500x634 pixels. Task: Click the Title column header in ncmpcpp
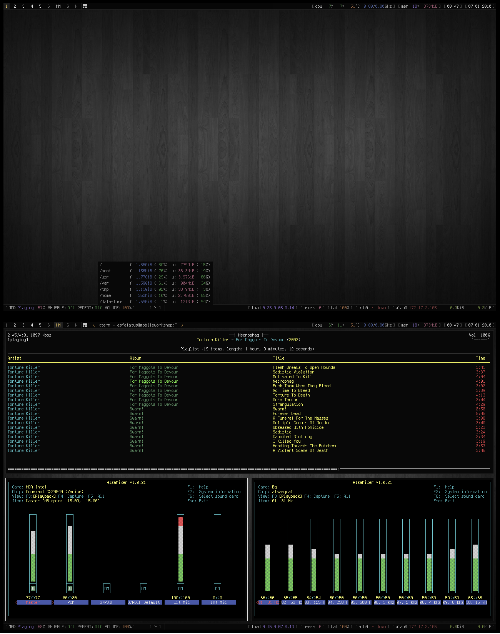[278, 358]
